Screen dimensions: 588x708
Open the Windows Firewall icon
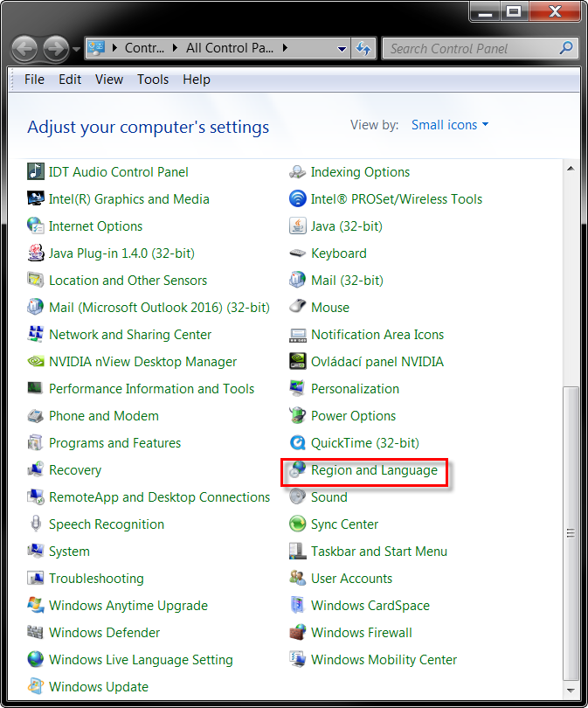[x=297, y=633]
